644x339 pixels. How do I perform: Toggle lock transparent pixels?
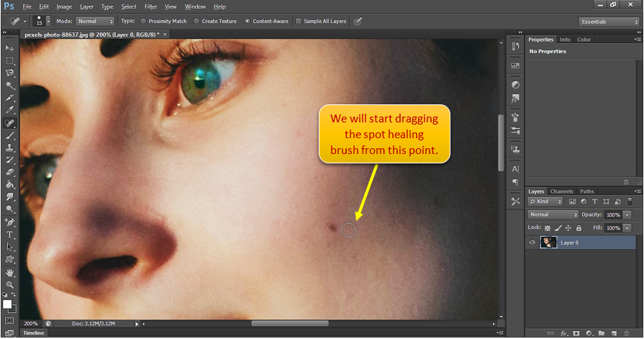(x=548, y=228)
